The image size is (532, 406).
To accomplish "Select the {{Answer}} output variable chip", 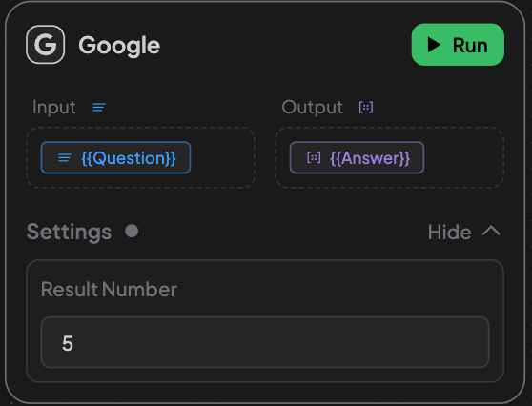I will pyautogui.click(x=357, y=157).
